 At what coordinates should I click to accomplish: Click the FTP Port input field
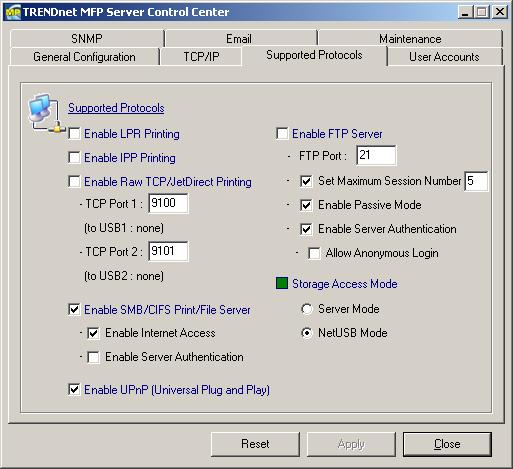coord(376,155)
